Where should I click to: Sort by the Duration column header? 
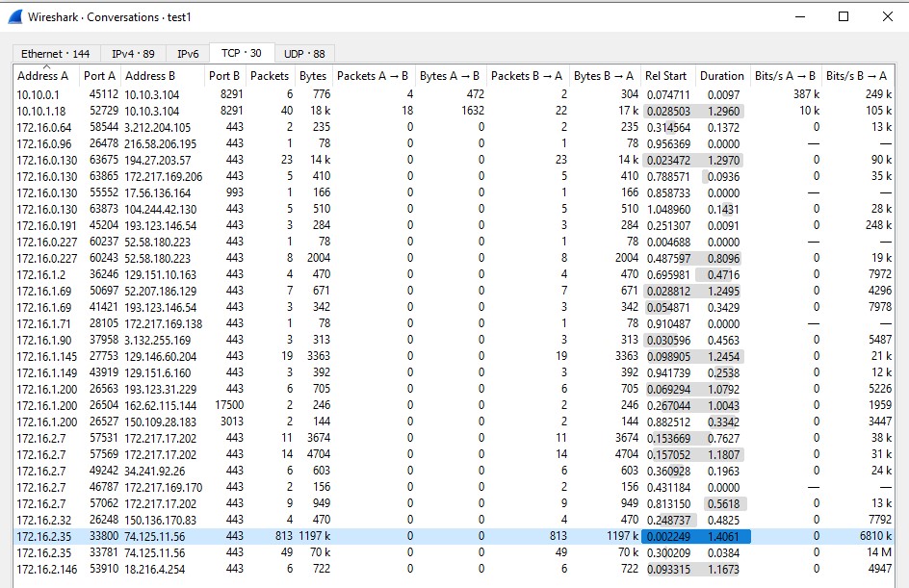pos(722,76)
